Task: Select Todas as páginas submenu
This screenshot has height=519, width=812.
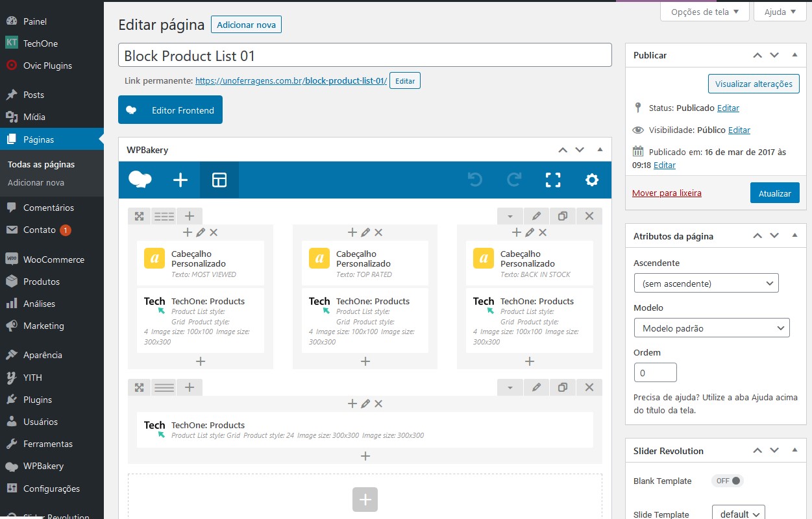Action: click(x=41, y=164)
